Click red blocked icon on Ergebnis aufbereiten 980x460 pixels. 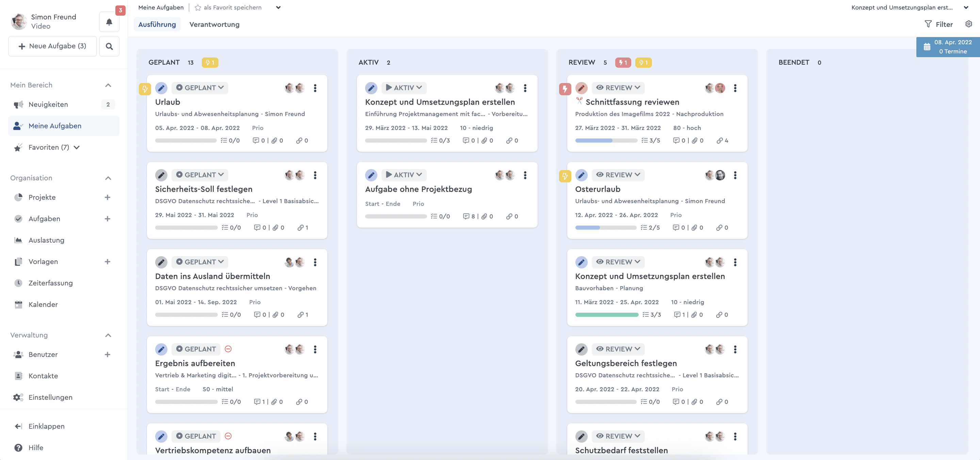(x=228, y=349)
